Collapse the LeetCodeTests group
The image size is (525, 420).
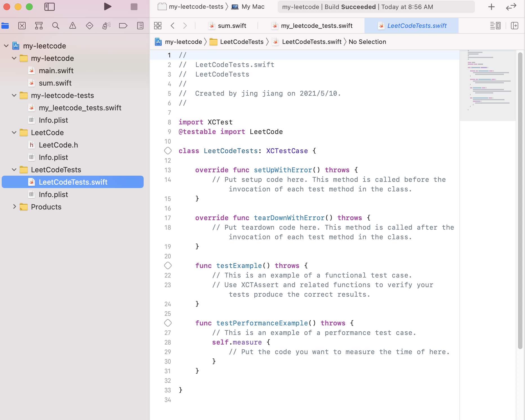(14, 170)
